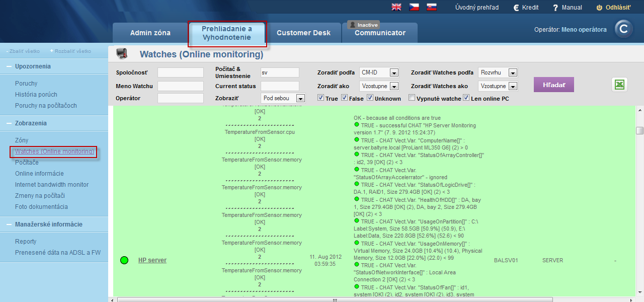Viewport: 644px width, 302px height.
Task: Switch language with the UK flag
Action: click(396, 7)
